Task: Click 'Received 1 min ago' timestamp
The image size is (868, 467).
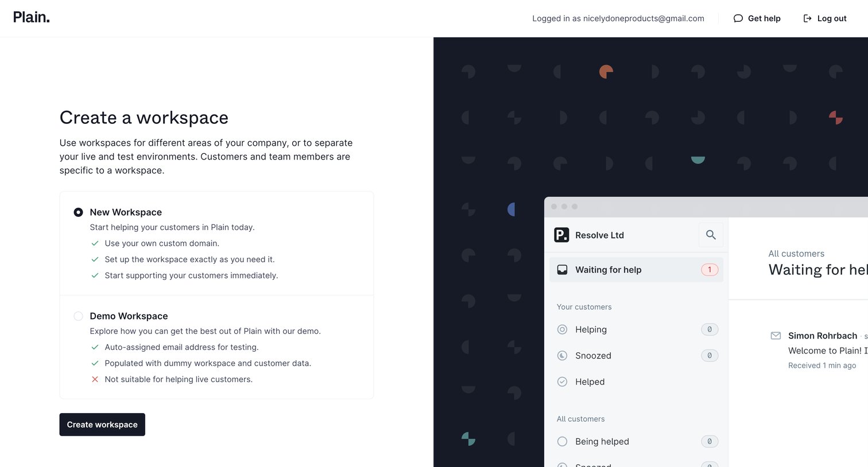Action: coord(822,365)
